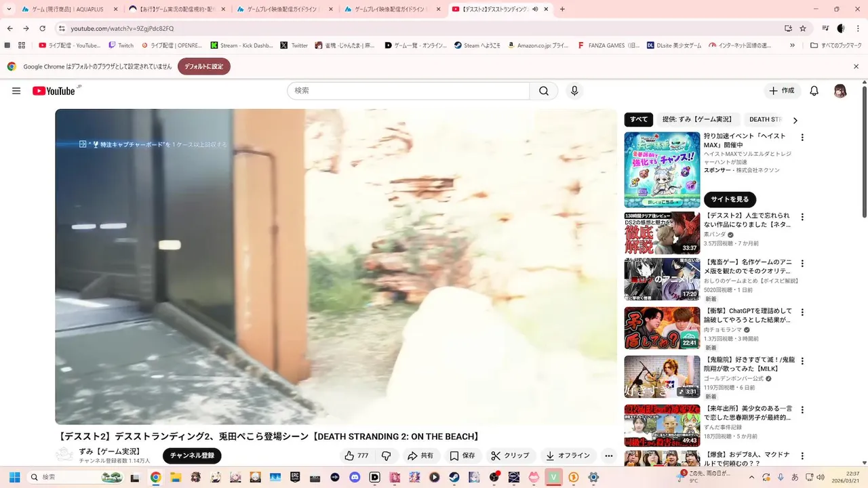Screen dimensions: 868x488
Task: Reload the page in Chrome
Action: coord(42,28)
